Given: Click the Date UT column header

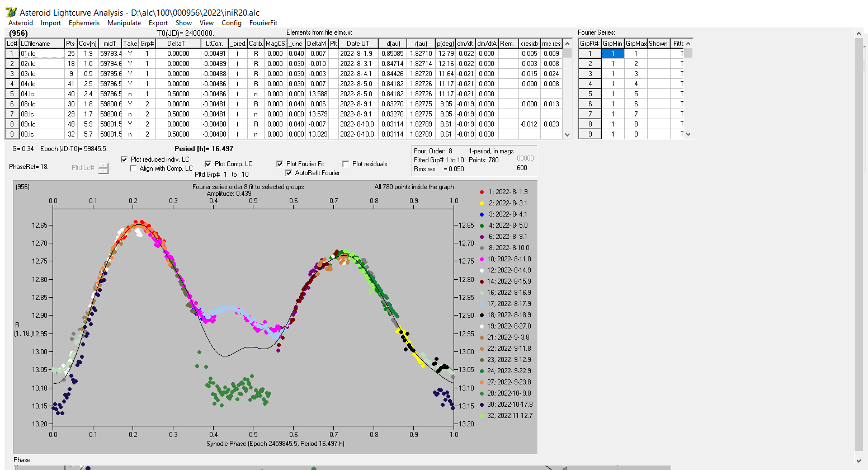Looking at the screenshot, I should click(x=358, y=44).
